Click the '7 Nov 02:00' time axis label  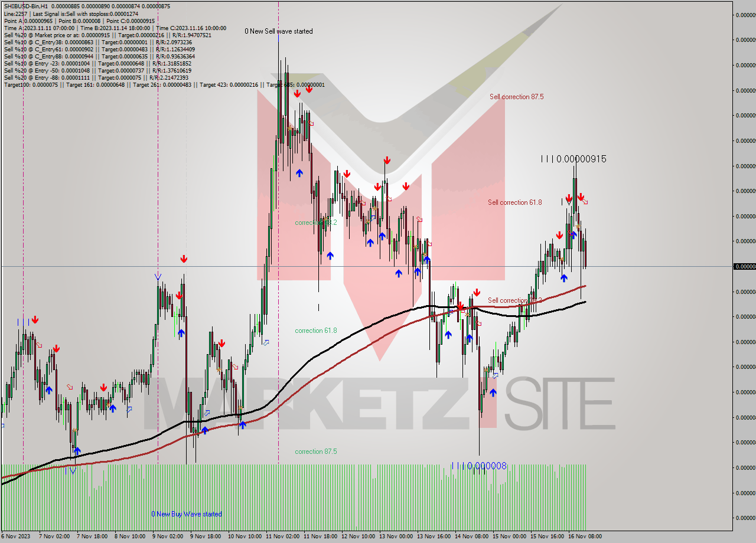click(54, 537)
